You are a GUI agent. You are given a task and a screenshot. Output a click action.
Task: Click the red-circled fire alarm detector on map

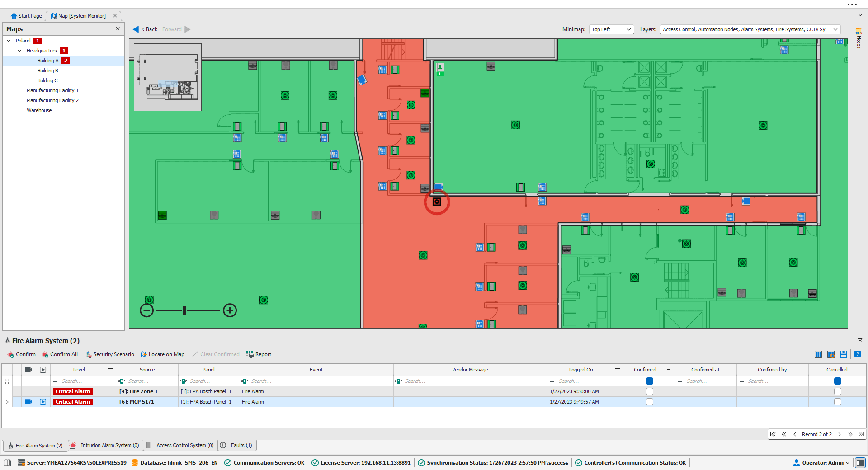pos(437,202)
